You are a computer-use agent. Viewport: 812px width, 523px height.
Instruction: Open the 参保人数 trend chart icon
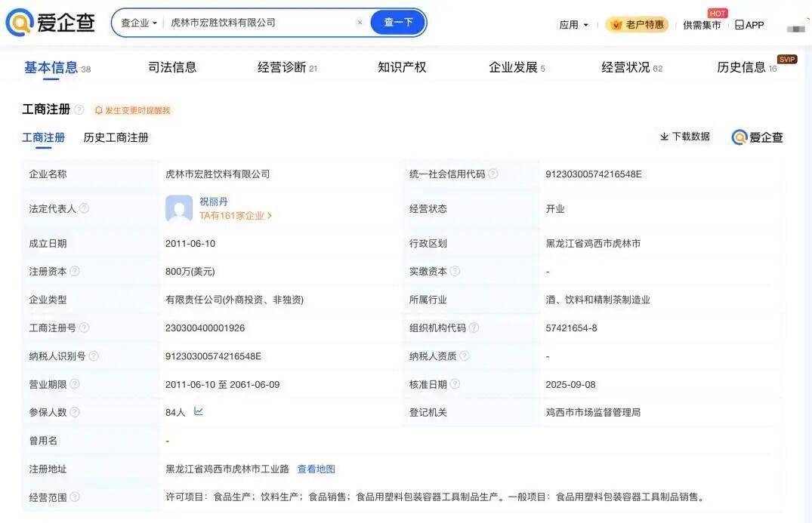[x=199, y=411]
